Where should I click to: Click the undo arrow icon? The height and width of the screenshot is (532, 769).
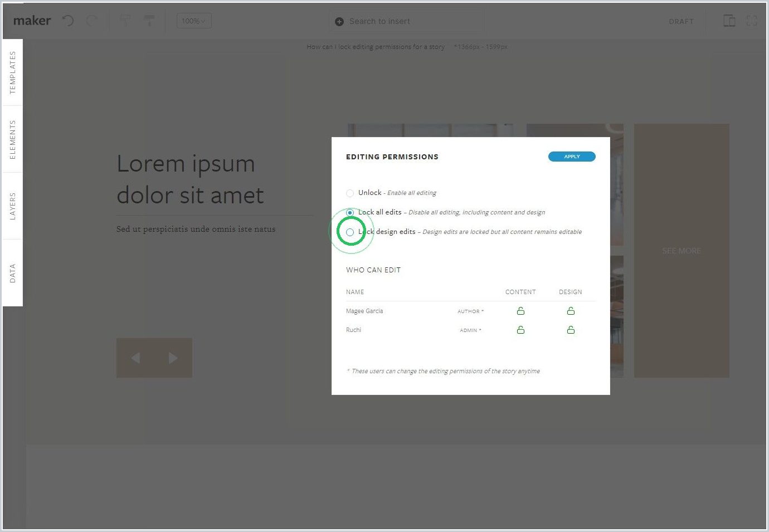(x=68, y=21)
